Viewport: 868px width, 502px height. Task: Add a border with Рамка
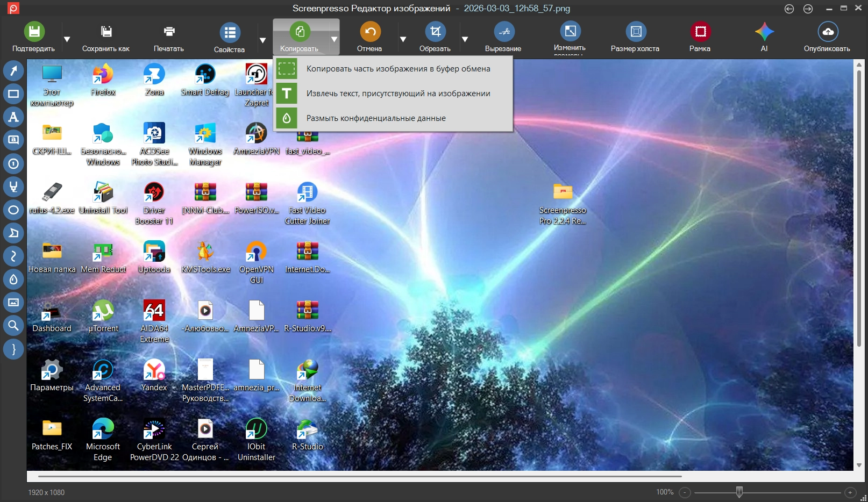click(700, 37)
